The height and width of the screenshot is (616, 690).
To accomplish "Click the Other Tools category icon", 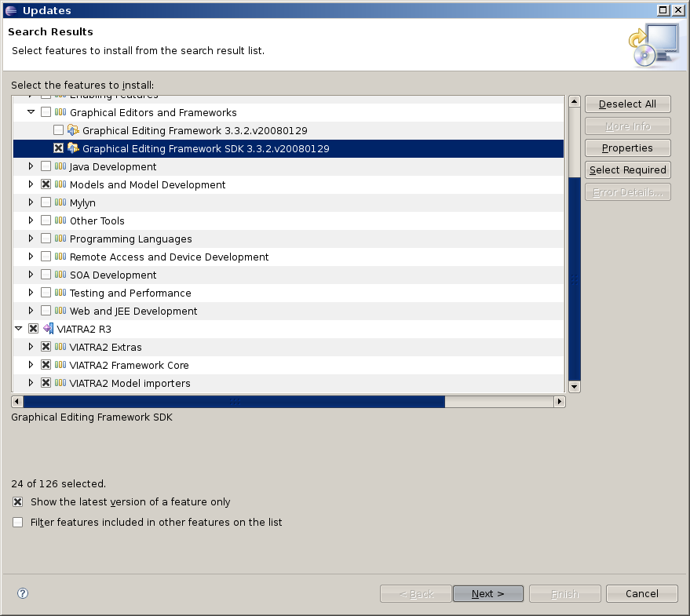I will [60, 221].
